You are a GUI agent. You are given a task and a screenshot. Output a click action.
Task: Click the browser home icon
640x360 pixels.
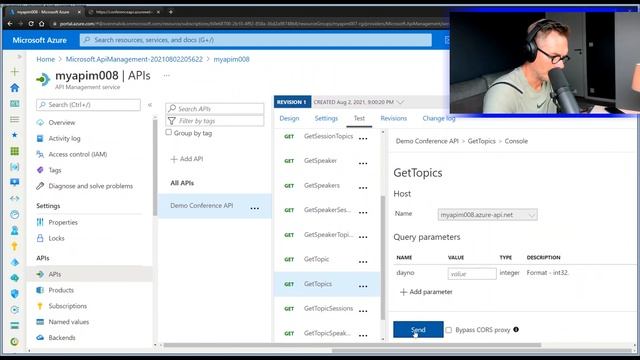point(41,24)
